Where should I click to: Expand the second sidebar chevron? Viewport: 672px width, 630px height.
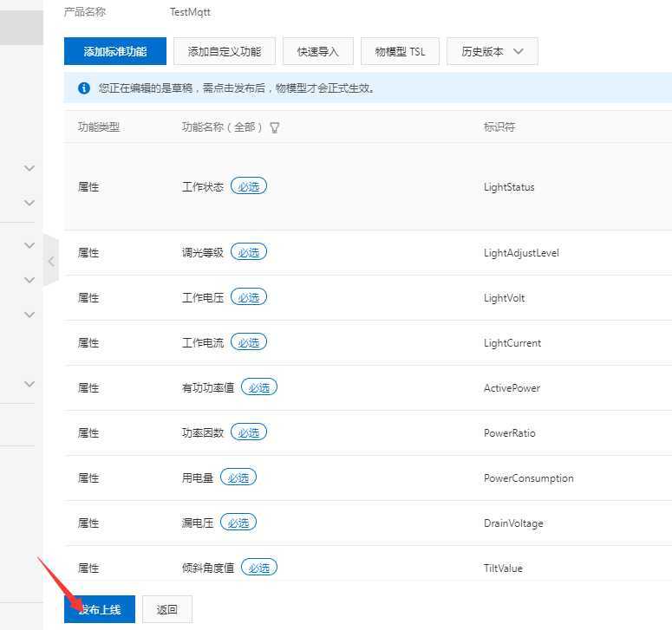[x=29, y=203]
